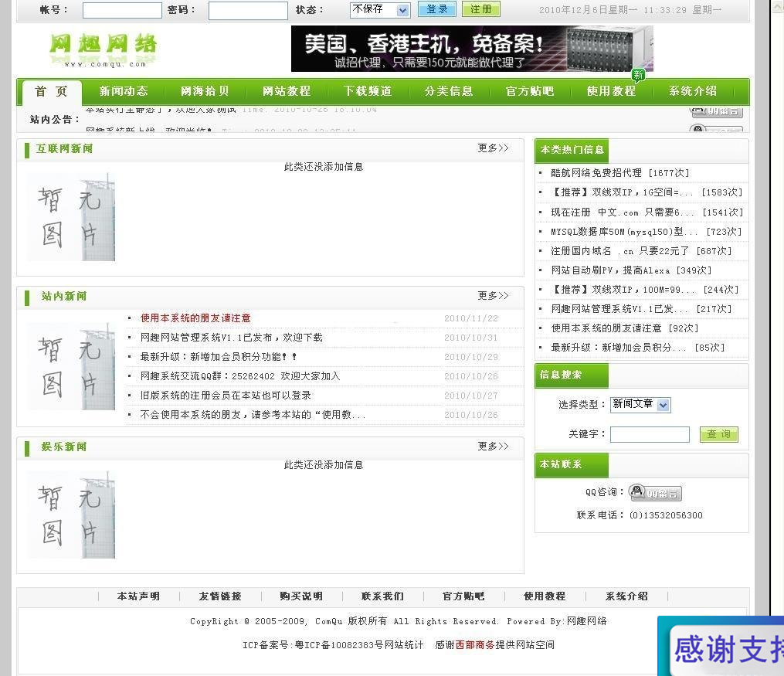
Task: Open the 美国、香港主机 banner ad
Action: tap(472, 49)
